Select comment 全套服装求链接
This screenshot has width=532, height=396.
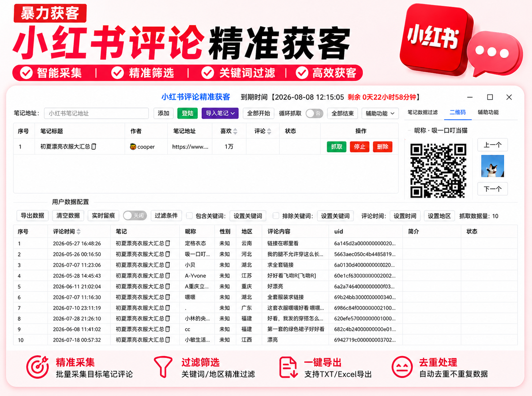point(285,297)
